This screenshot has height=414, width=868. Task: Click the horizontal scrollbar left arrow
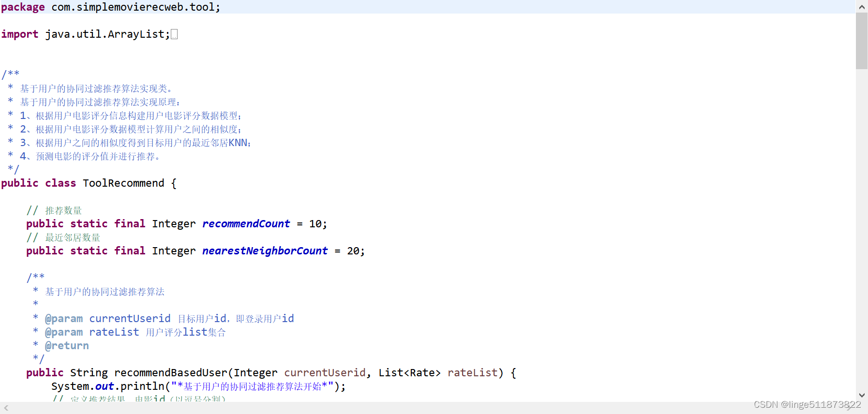coord(6,408)
